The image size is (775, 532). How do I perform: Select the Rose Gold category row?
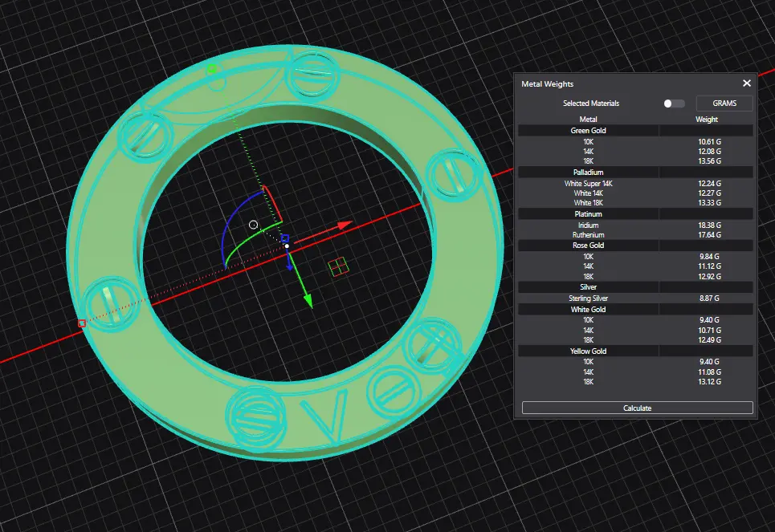(635, 245)
